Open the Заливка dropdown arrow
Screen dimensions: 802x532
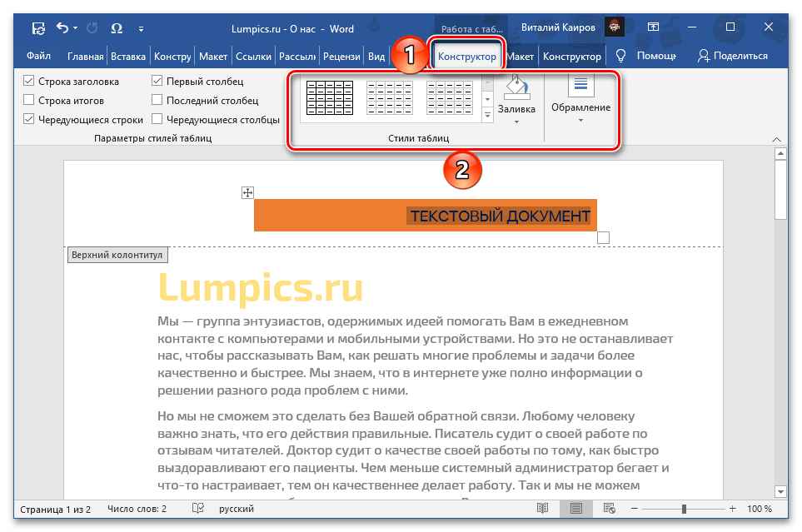pyautogui.click(x=516, y=122)
